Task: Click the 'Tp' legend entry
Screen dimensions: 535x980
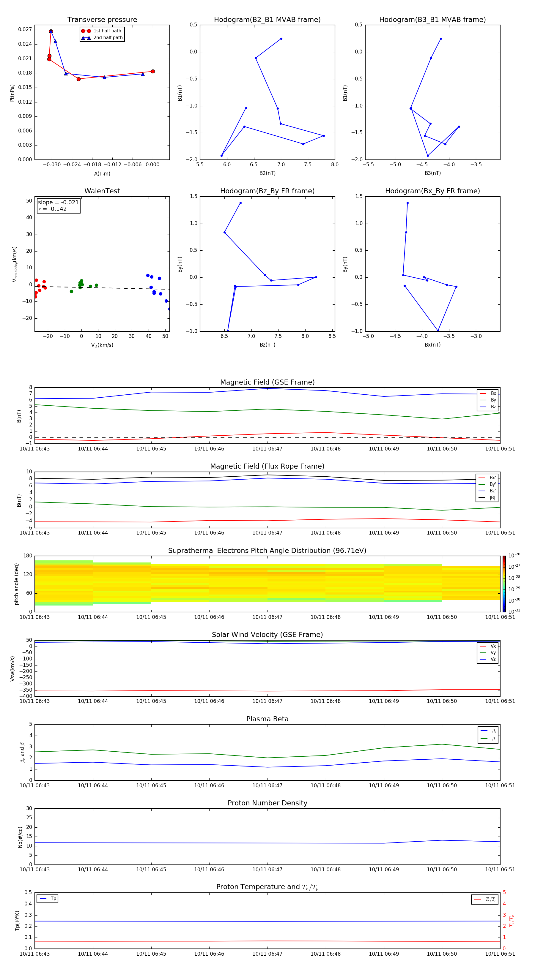Action: pos(53,899)
